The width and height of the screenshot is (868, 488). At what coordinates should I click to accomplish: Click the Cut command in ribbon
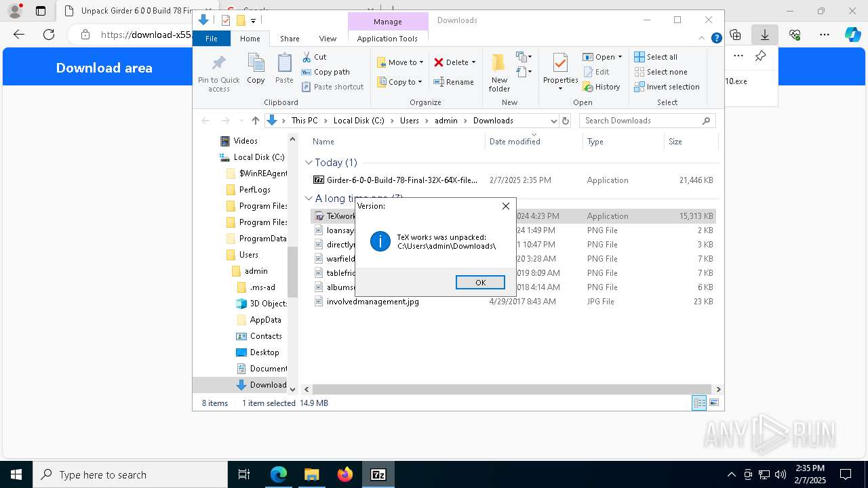click(314, 57)
